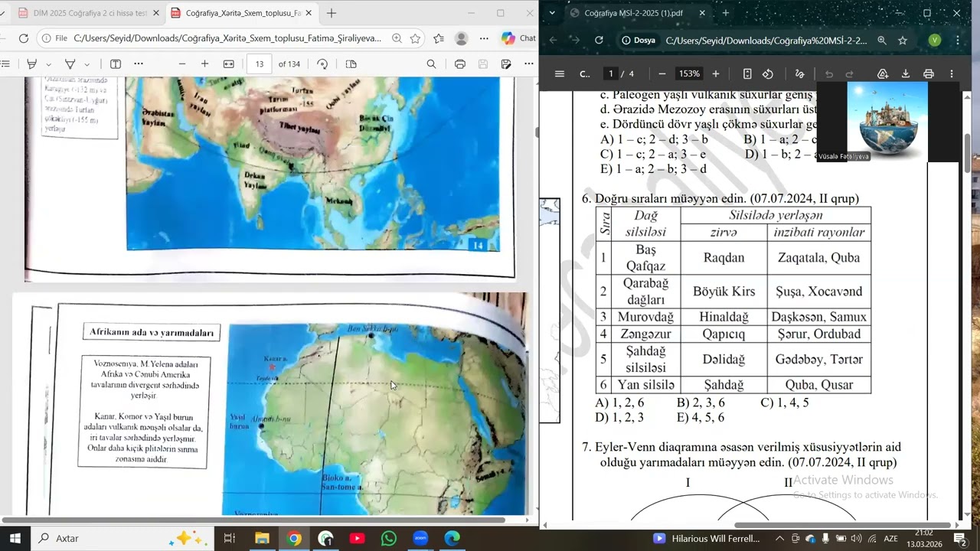Viewport: 980px width, 551px height.
Task: Close the DİM 2025 Coğrafiya tab
Action: [x=156, y=13]
